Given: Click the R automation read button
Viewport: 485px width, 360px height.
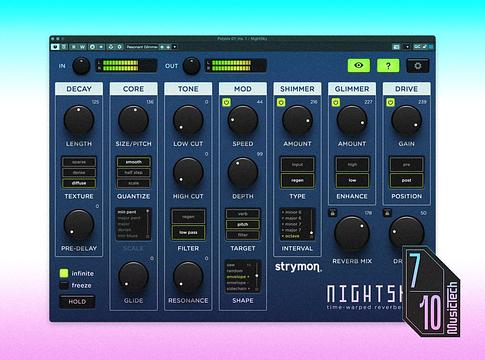Looking at the screenshot, I should (74, 47).
